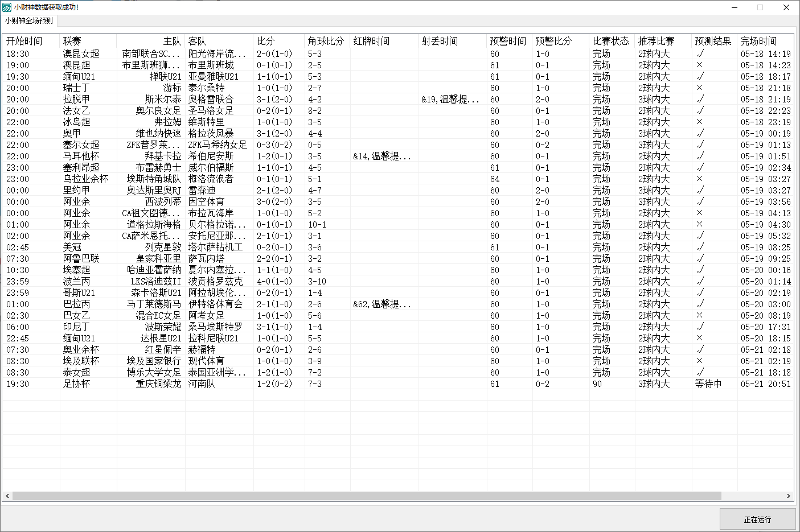This screenshot has height=532, width=800.
Task: Click alert time 64 cell
Action: (x=495, y=179)
